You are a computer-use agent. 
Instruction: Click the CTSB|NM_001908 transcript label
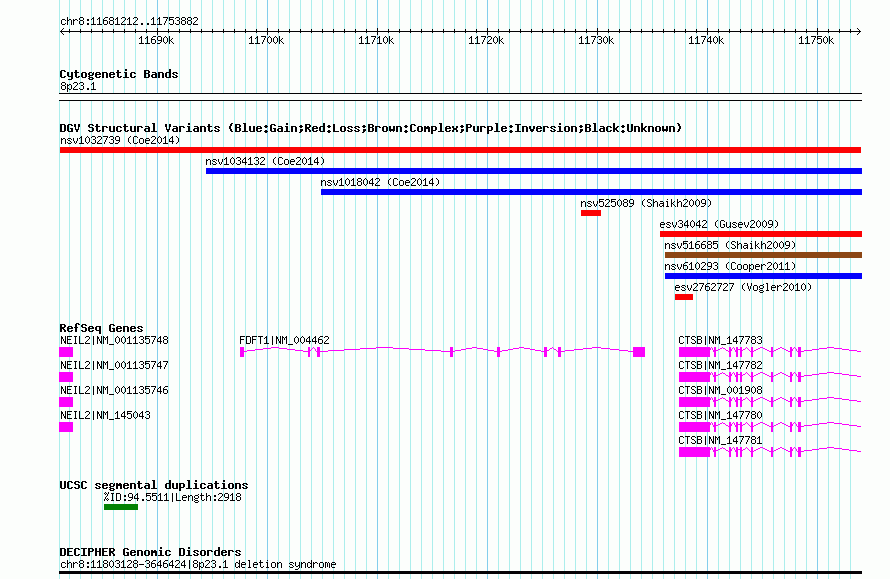pos(720,391)
